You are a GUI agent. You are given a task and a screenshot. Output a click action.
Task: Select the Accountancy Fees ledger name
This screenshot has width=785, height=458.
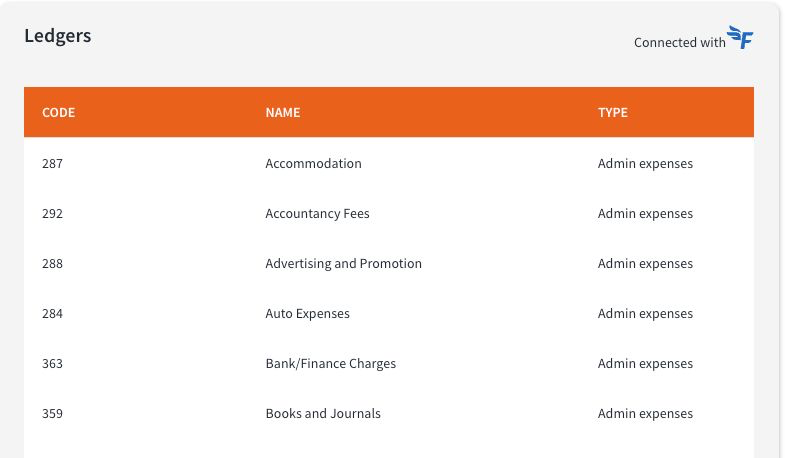pyautogui.click(x=317, y=213)
